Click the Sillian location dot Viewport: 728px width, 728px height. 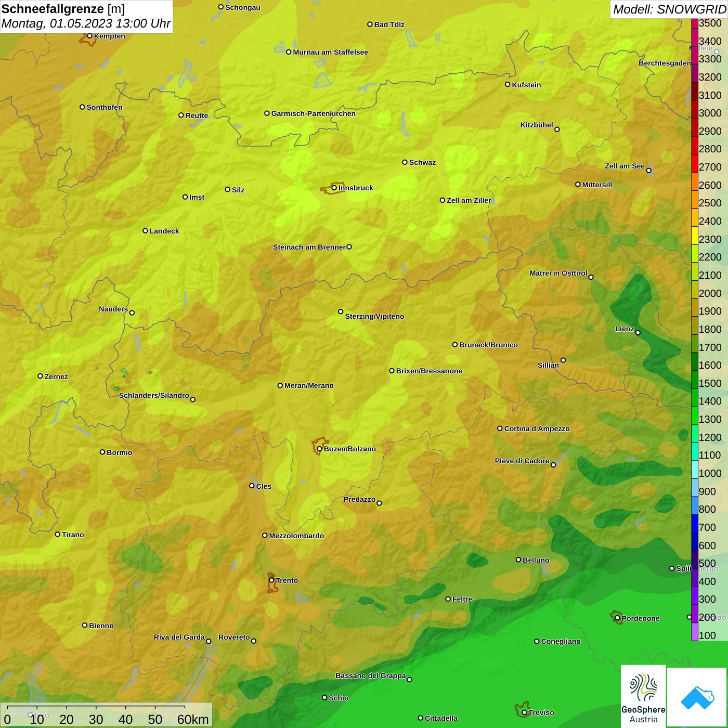point(563,360)
